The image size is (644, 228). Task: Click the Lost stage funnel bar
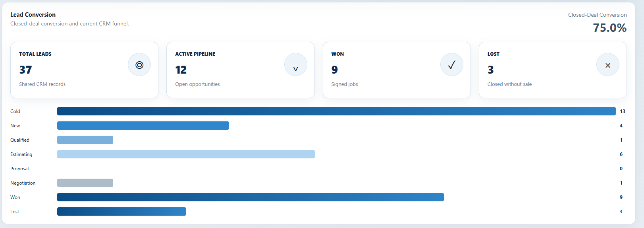(x=121, y=212)
